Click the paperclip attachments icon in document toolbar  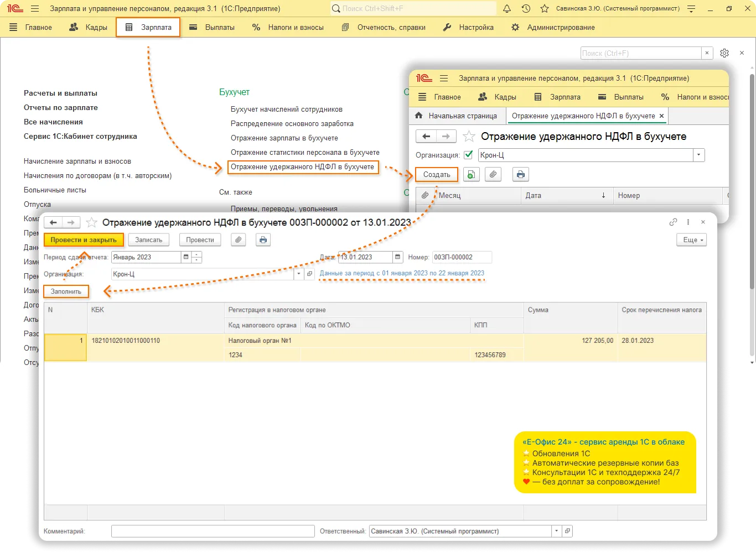point(238,240)
